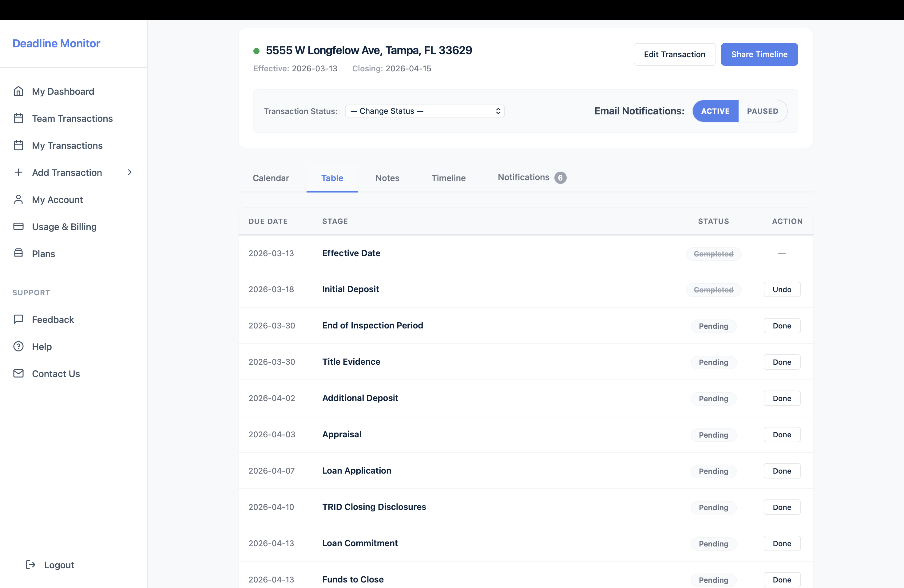Mark Funds to Close as done

(782, 580)
